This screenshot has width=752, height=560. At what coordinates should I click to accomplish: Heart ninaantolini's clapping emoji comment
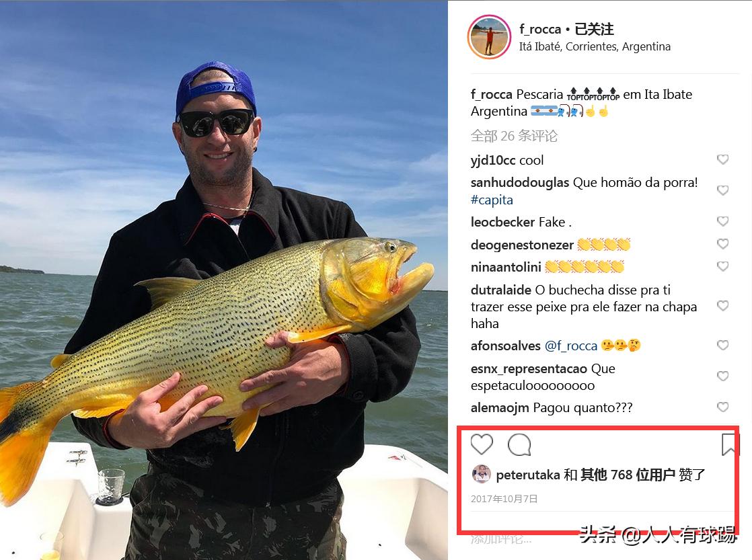coord(723,266)
